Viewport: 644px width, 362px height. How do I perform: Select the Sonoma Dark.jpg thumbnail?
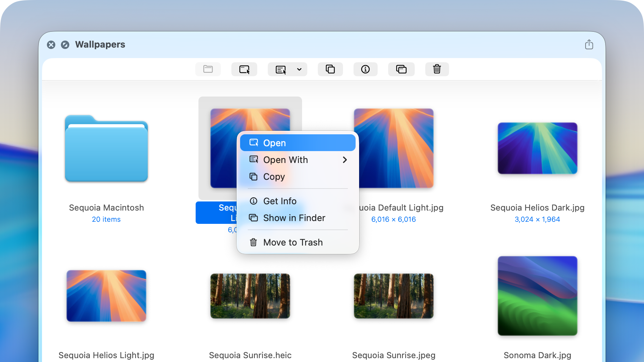537,296
